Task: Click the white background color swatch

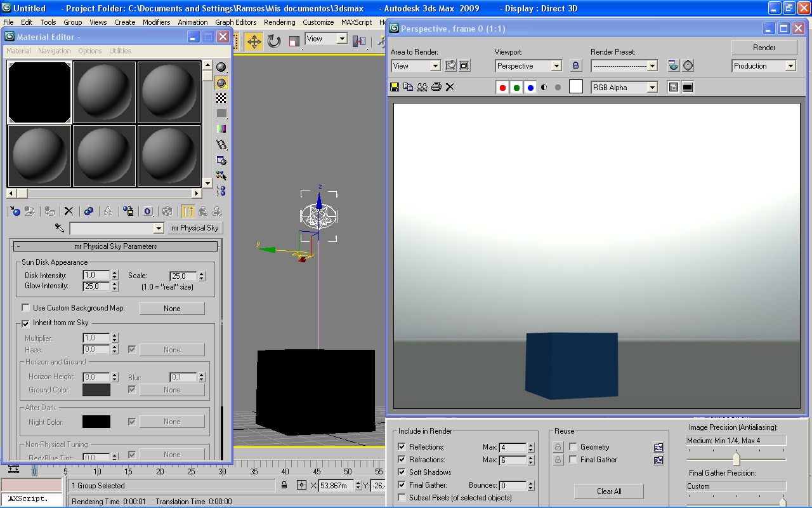Action: [576, 87]
